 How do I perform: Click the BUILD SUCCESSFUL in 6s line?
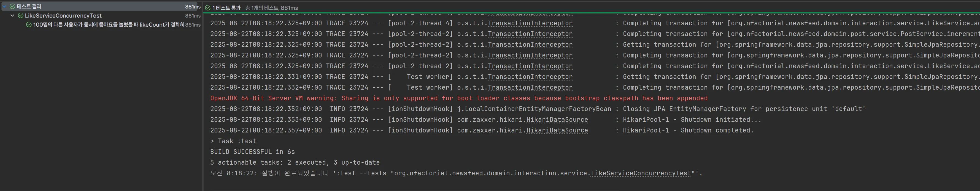coord(252,152)
